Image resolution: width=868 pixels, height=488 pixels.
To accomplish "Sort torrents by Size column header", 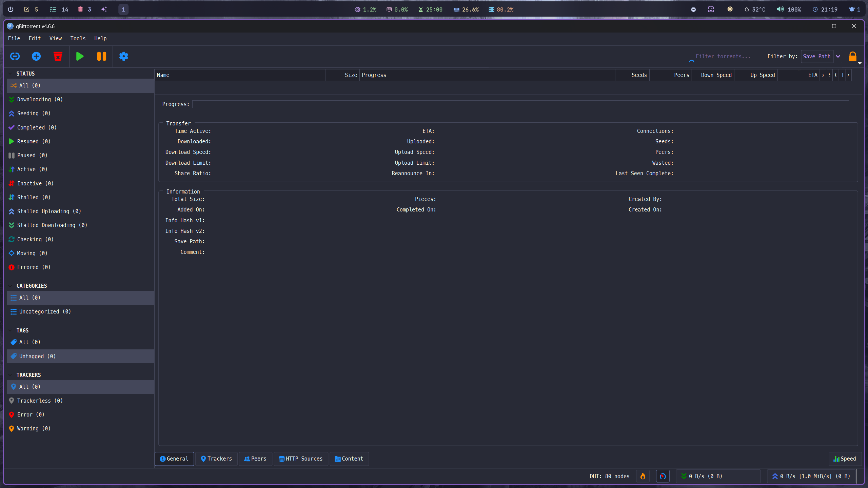I will (x=342, y=75).
